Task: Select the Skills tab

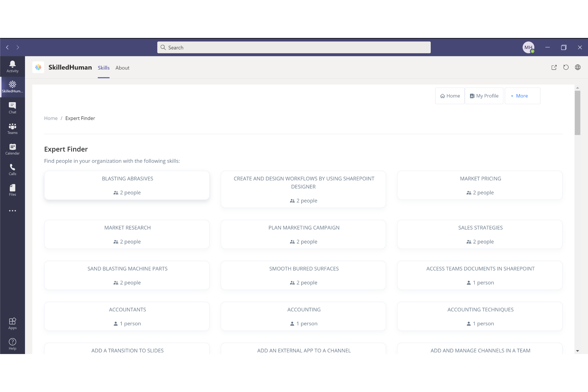Action: click(103, 68)
